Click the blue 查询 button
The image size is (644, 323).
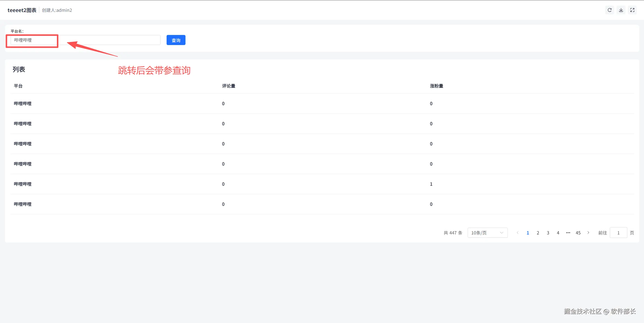click(176, 40)
